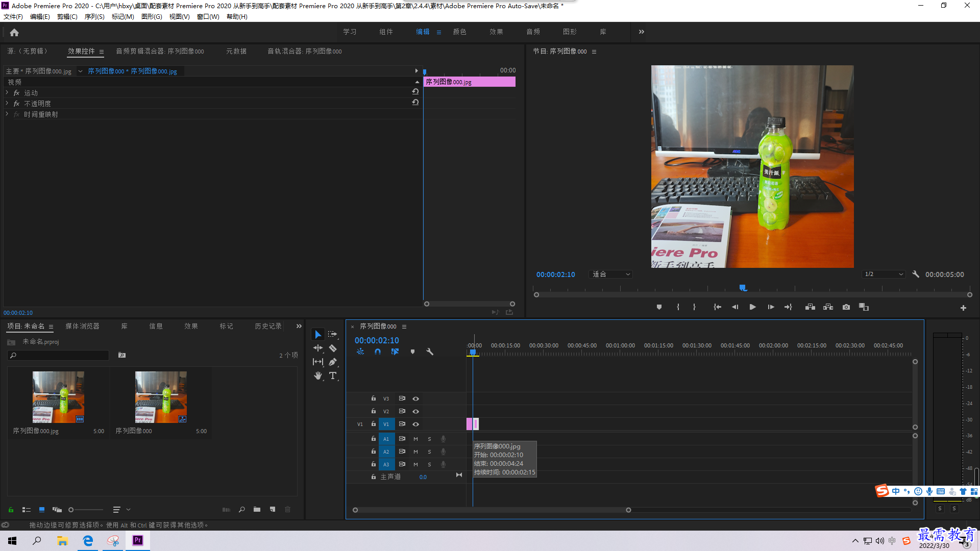
Task: Select the Hand tool
Action: pyautogui.click(x=318, y=375)
